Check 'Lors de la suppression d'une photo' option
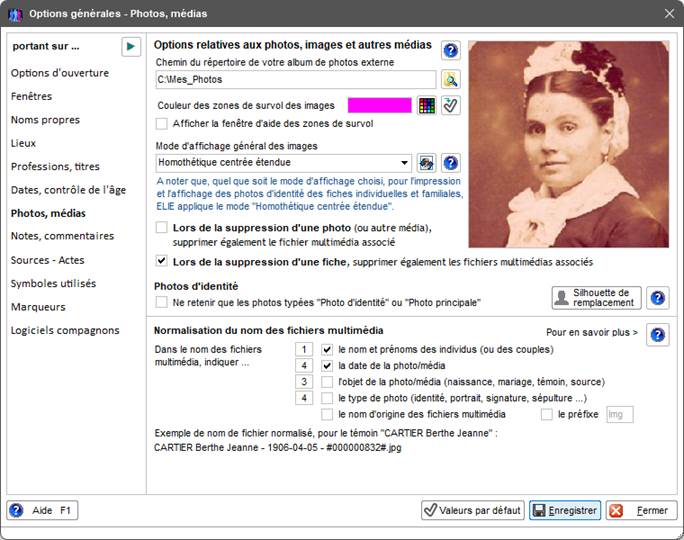 point(161,228)
